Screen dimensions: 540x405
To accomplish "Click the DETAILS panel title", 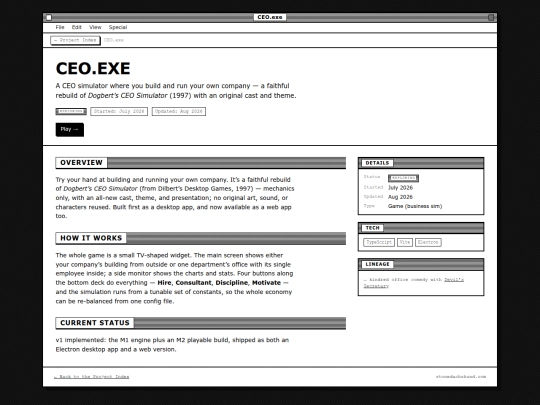I will 377,163.
